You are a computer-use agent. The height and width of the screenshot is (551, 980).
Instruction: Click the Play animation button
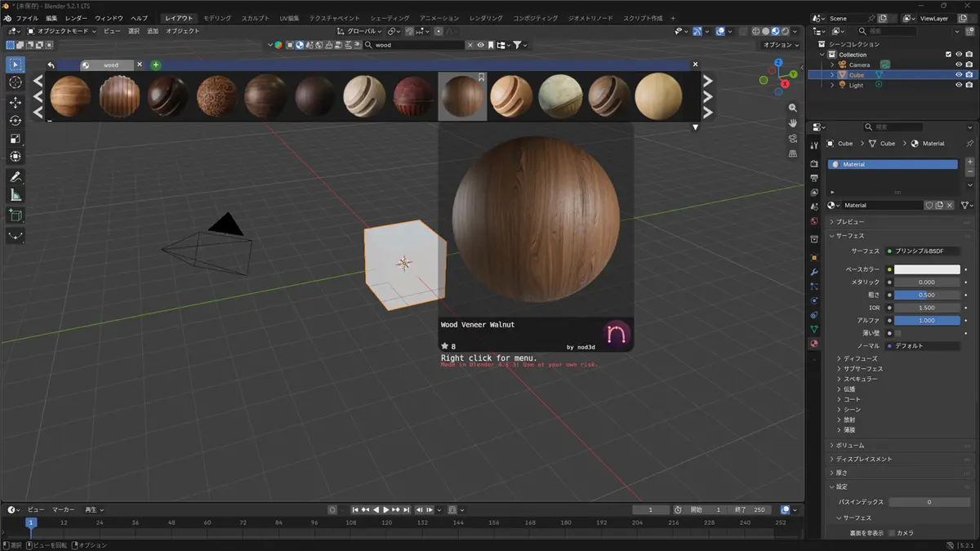tap(385, 510)
